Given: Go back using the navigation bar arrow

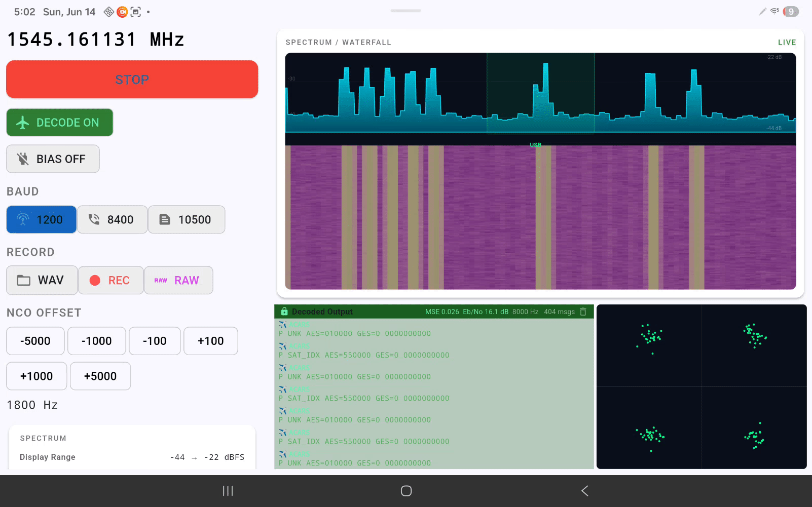Looking at the screenshot, I should [584, 491].
